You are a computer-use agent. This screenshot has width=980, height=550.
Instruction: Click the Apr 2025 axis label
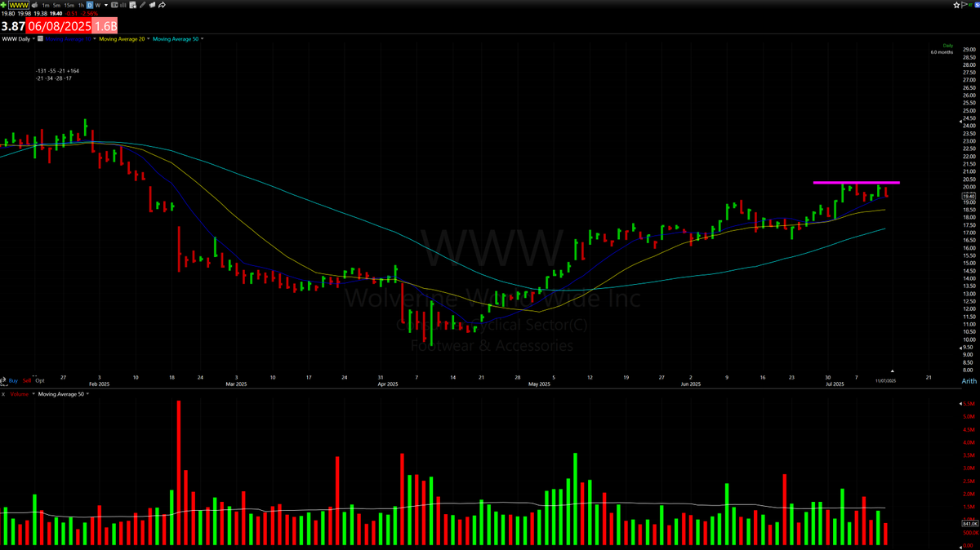tap(389, 384)
